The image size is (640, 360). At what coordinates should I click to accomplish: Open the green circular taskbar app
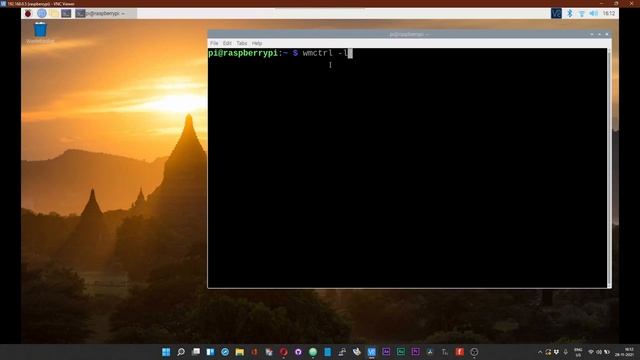point(313,352)
